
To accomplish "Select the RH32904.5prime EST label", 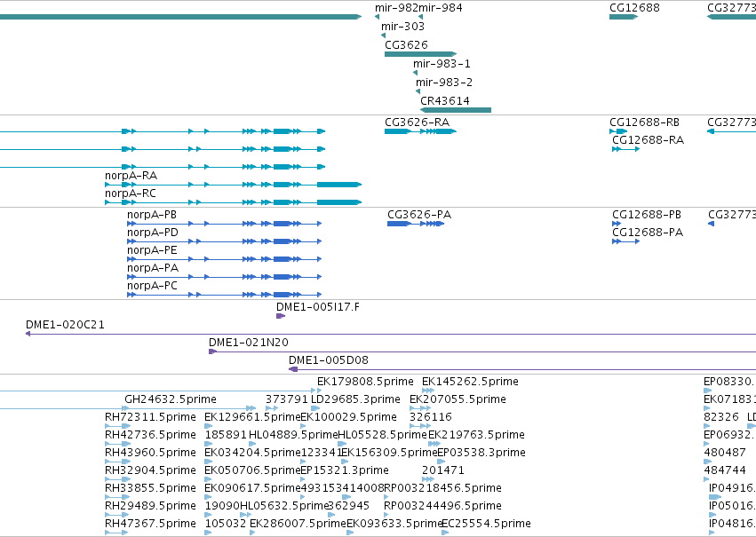I will pos(150,471).
